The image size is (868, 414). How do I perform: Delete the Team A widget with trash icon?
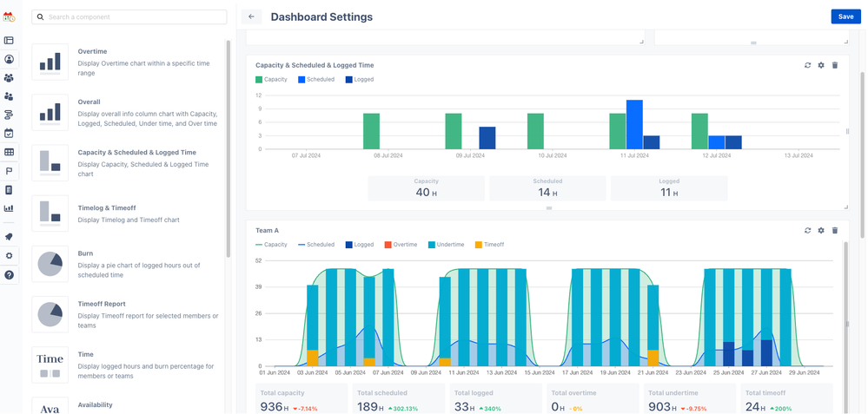coord(835,230)
